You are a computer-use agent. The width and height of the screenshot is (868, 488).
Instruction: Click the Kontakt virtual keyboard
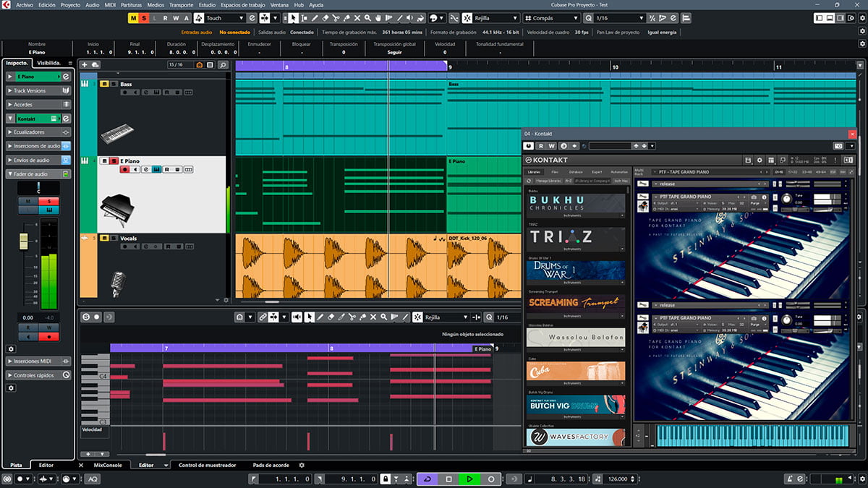coord(752,435)
